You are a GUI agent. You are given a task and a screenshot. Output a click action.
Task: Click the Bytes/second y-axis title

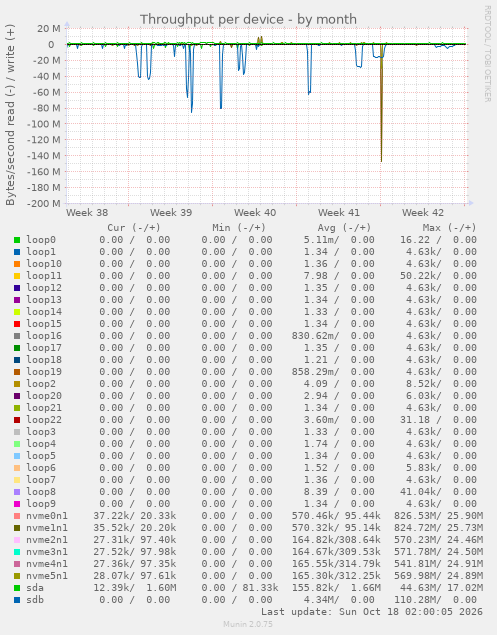10,115
